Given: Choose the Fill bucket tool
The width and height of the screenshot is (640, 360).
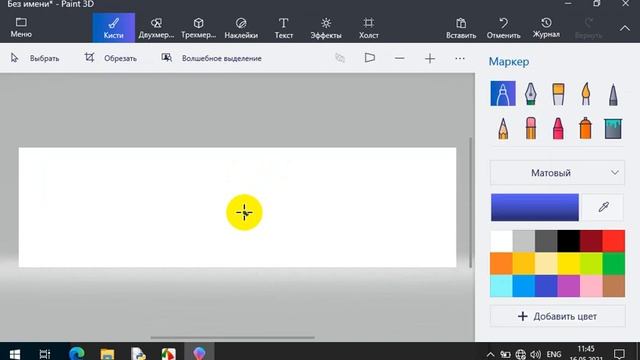Looking at the screenshot, I should (x=613, y=128).
